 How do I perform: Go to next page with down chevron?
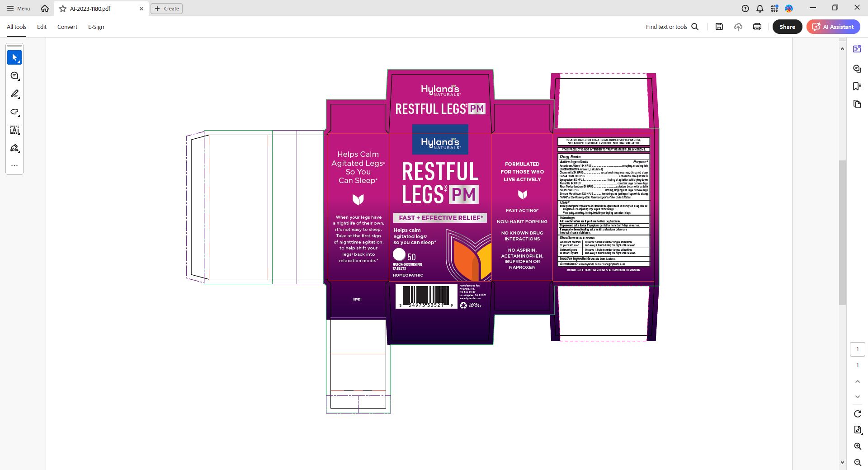pos(857,397)
